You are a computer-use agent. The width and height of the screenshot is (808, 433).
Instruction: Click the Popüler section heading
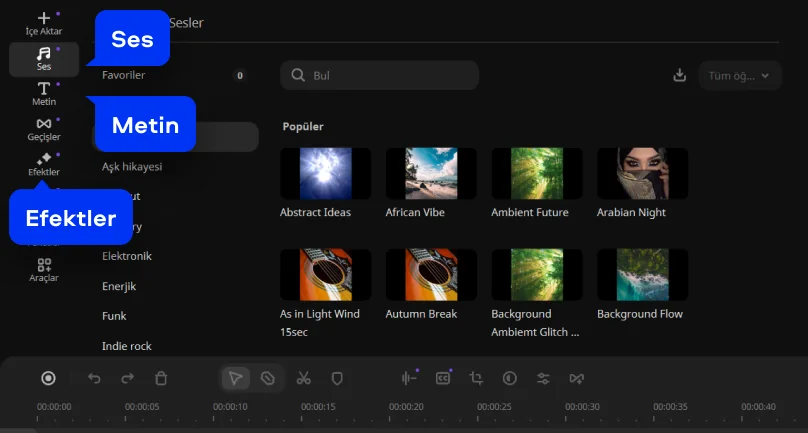303,126
